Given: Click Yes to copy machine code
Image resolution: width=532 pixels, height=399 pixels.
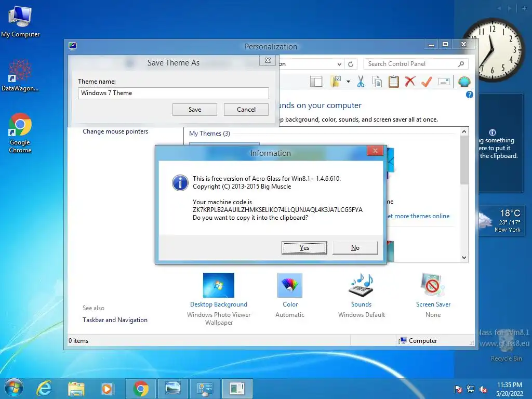Looking at the screenshot, I should [x=304, y=248].
